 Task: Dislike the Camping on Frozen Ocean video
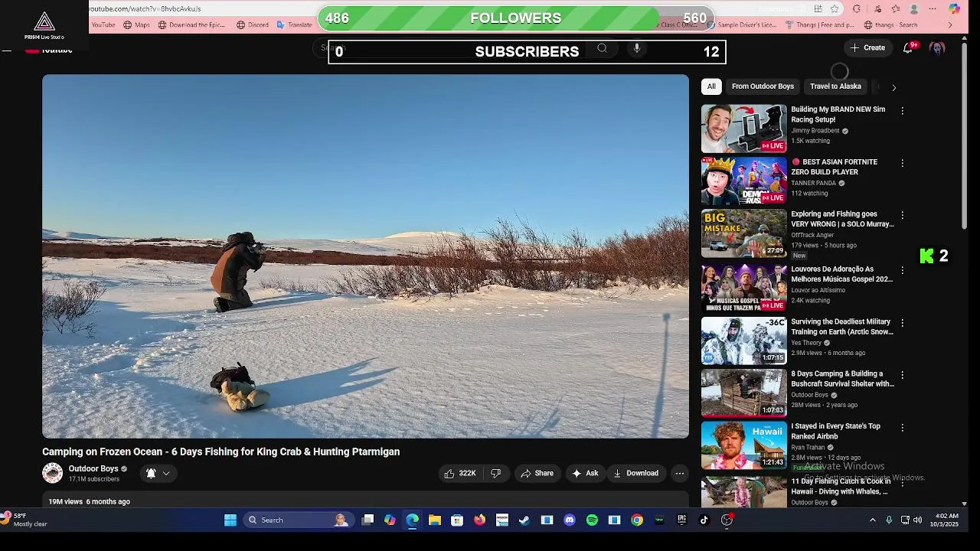(496, 474)
